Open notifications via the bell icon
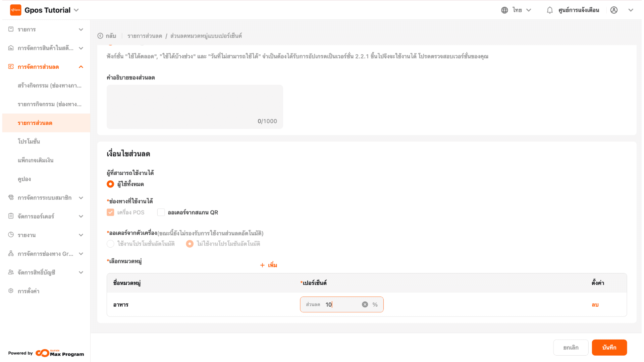 pyautogui.click(x=549, y=10)
